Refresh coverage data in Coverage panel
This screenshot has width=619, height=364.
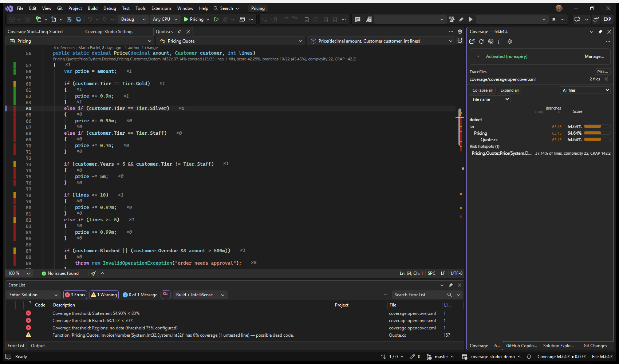click(x=481, y=41)
